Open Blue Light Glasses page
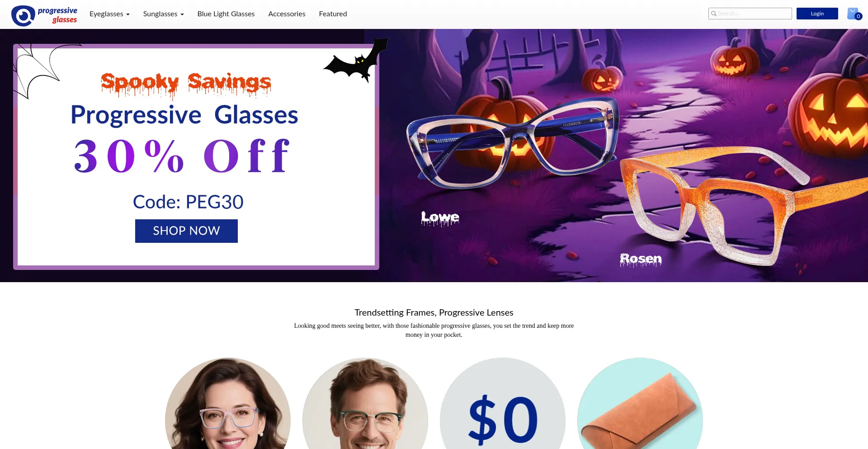The width and height of the screenshot is (868, 449). click(226, 14)
